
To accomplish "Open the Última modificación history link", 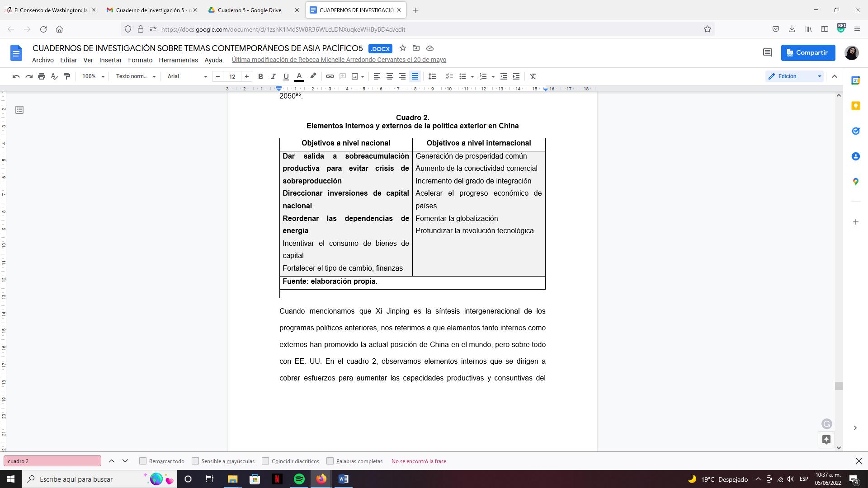I will click(x=339, y=60).
